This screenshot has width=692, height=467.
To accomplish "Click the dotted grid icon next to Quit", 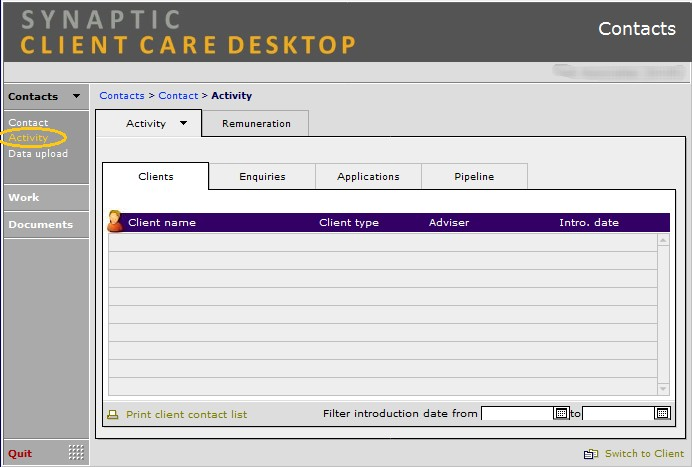I will pos(76,452).
